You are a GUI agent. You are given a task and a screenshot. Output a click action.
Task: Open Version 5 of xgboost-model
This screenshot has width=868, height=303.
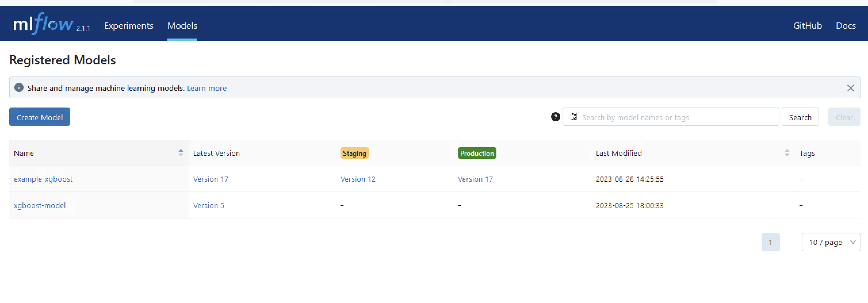(x=209, y=205)
